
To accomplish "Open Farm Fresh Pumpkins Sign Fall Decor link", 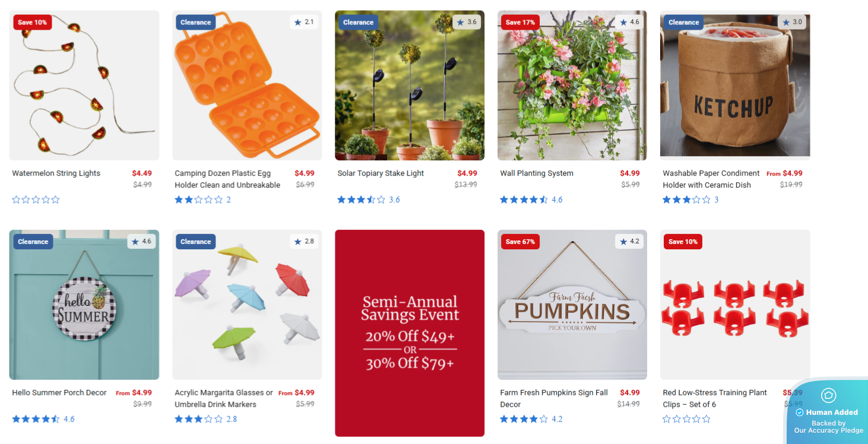I will (554, 398).
